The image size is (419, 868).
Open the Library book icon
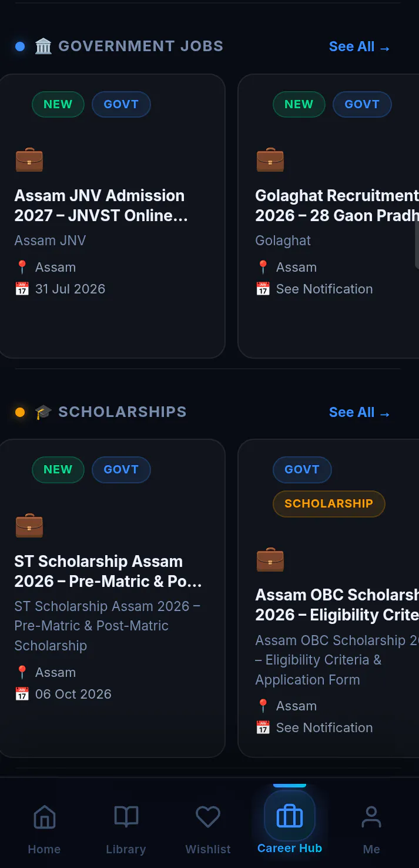coord(126,817)
